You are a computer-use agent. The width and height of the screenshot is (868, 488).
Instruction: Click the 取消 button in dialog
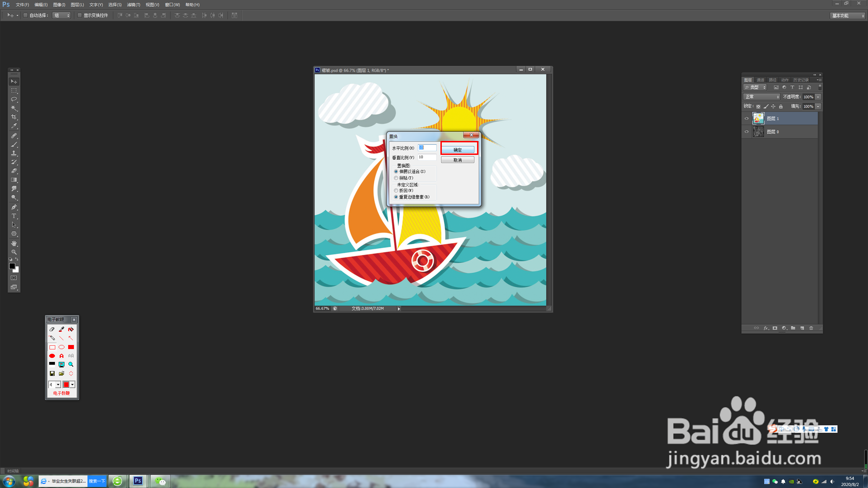click(457, 160)
